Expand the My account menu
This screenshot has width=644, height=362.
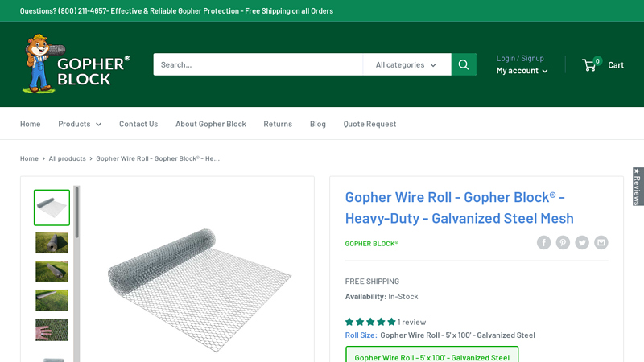click(522, 71)
